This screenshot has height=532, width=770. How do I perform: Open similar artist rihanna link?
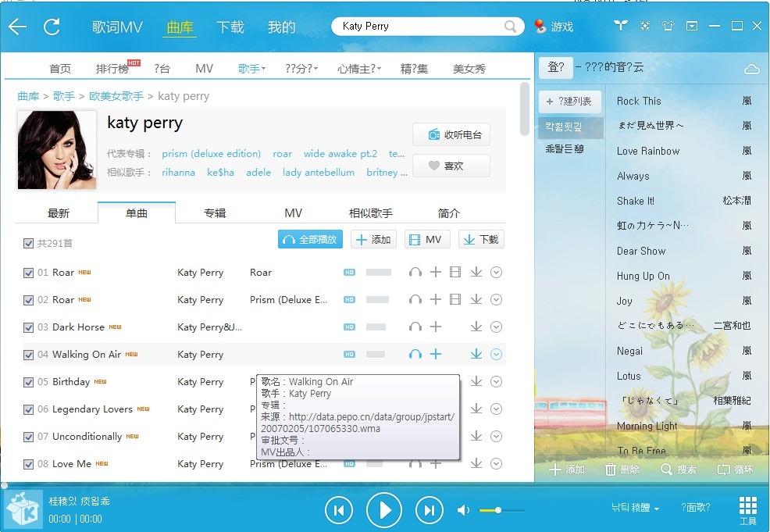click(x=178, y=173)
